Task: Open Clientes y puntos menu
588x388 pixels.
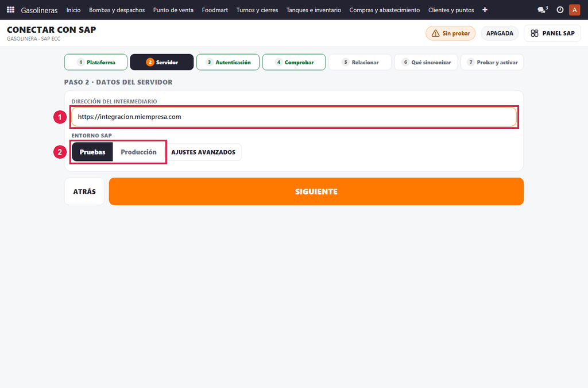Action: [451, 10]
